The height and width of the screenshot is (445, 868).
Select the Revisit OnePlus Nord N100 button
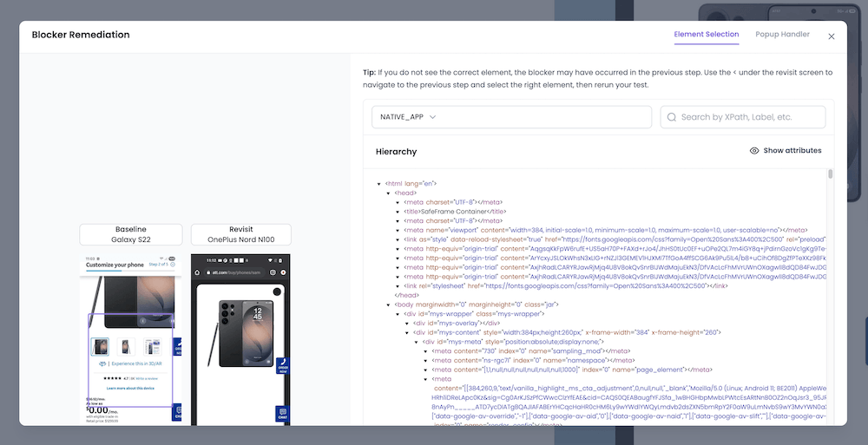point(240,234)
